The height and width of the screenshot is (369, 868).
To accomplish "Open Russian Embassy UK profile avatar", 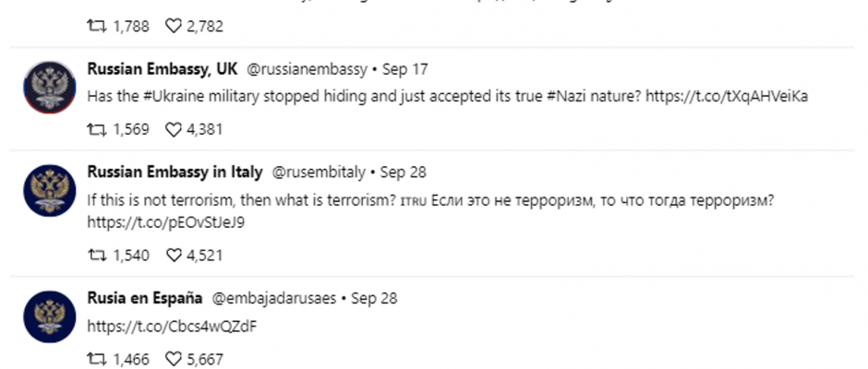I will click(x=50, y=88).
